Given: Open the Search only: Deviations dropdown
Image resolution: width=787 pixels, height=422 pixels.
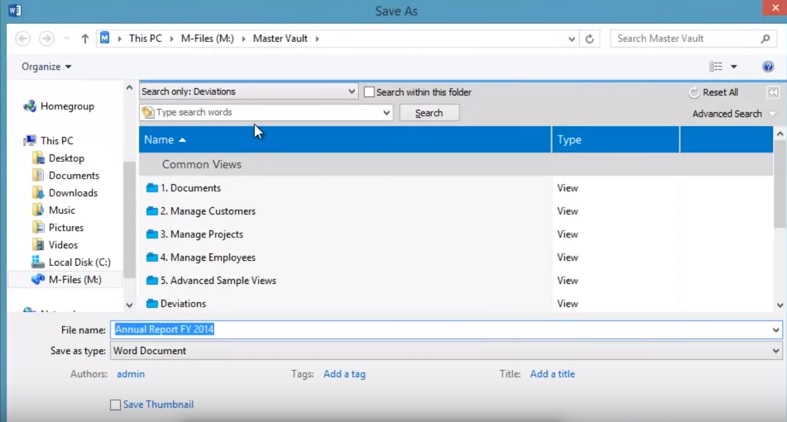Looking at the screenshot, I should click(248, 92).
